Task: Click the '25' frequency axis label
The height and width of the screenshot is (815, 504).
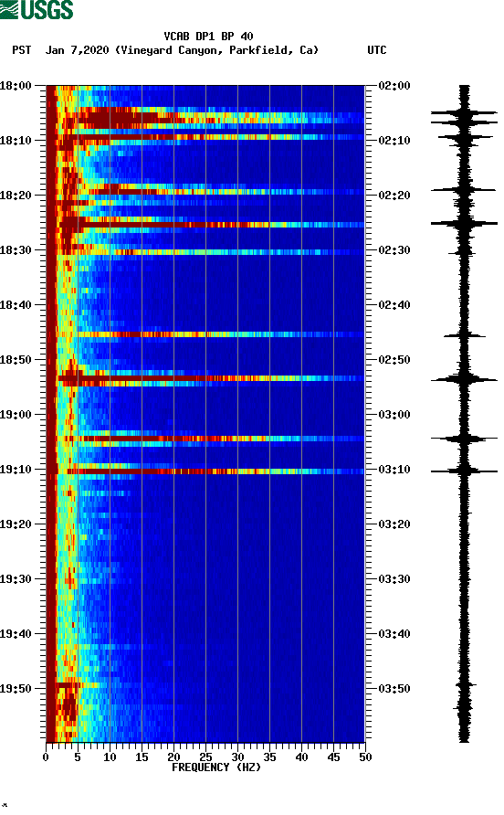Action: coord(205,757)
